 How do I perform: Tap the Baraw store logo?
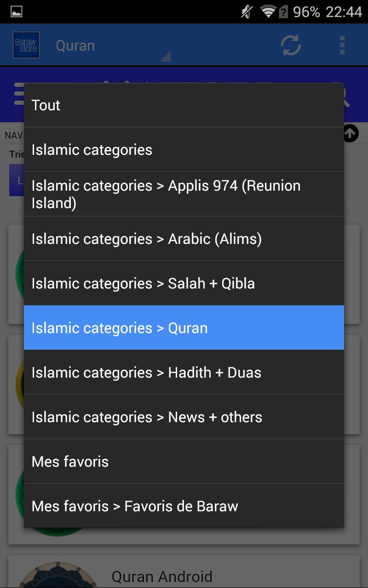pyautogui.click(x=25, y=45)
